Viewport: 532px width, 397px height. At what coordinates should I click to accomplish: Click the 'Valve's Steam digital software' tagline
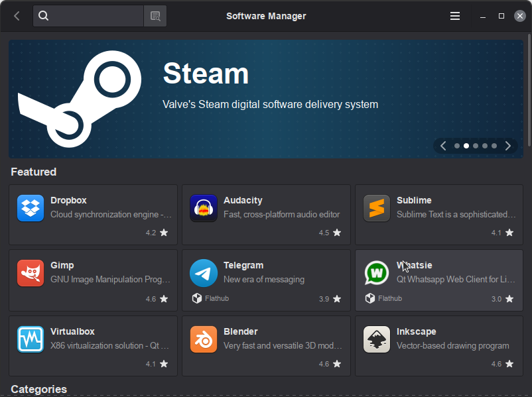tap(270, 104)
